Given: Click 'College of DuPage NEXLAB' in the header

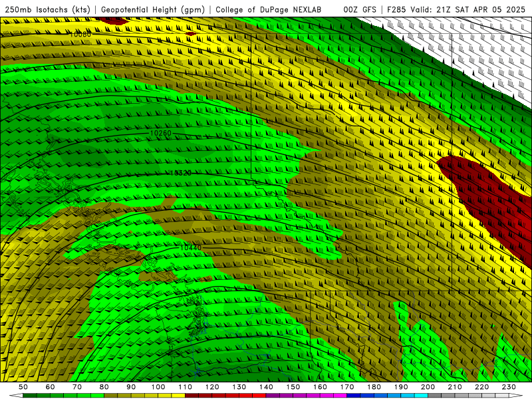Looking at the screenshot, I should pos(269,10).
